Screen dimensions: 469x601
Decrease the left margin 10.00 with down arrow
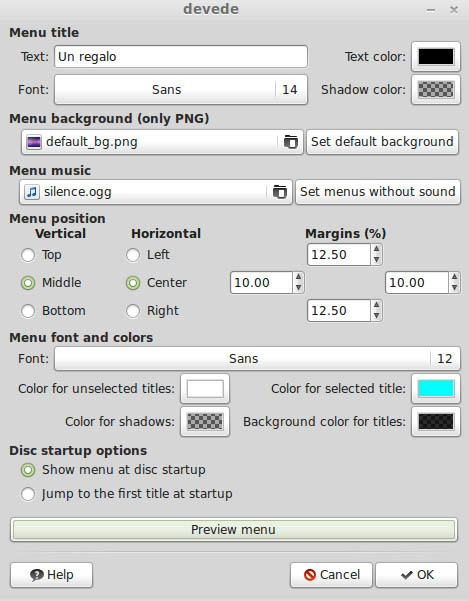(298, 287)
